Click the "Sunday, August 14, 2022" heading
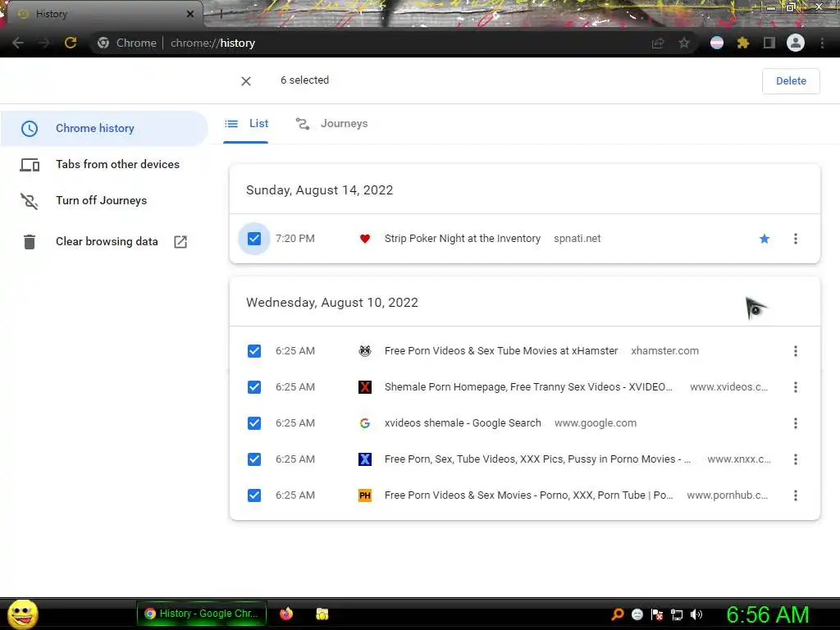This screenshot has height=630, width=840. coord(319,190)
